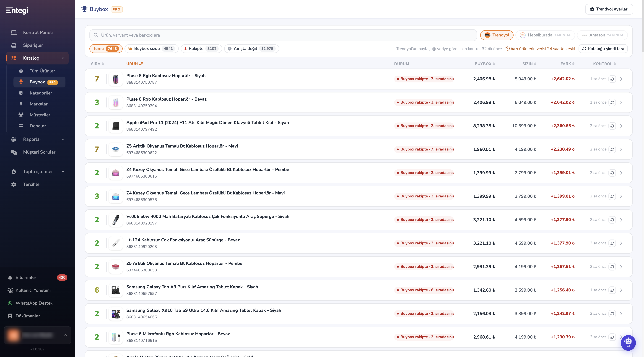
Task: Refresh the Galaxy Tab A9 Plus row
Action: [612, 290]
